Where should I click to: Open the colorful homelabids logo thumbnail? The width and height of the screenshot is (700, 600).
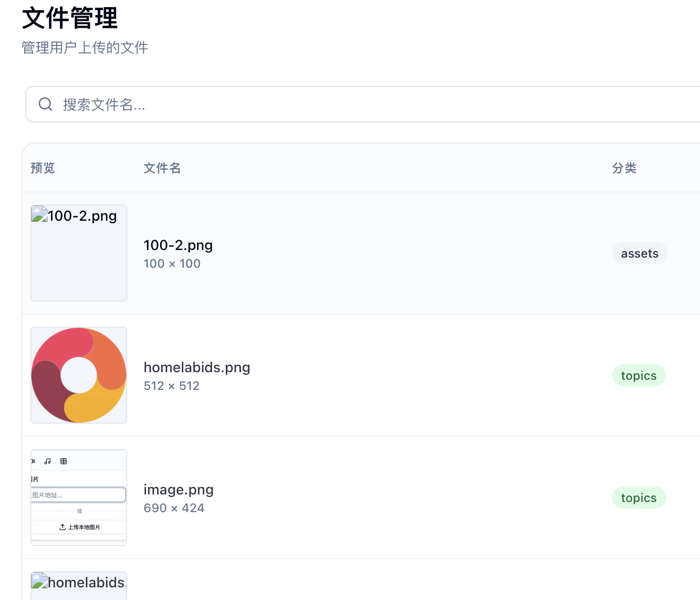(x=79, y=375)
